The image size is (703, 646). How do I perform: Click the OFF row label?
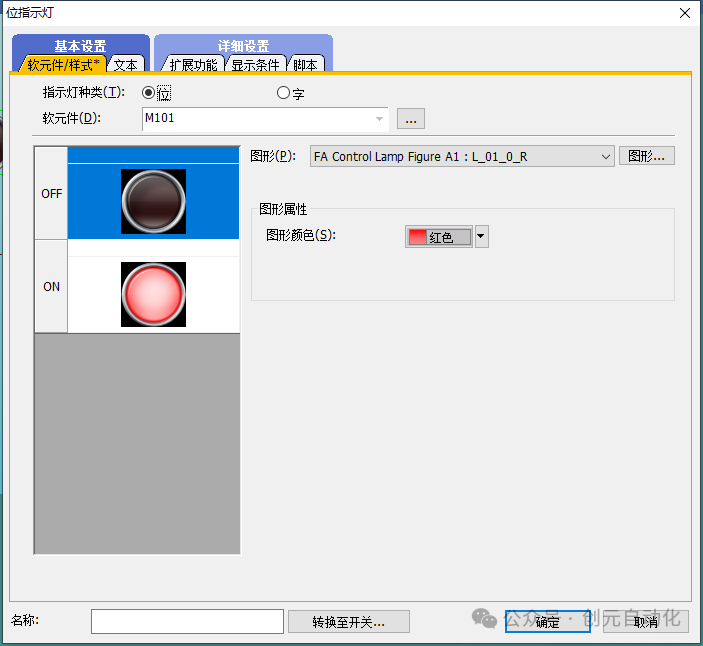(52, 194)
